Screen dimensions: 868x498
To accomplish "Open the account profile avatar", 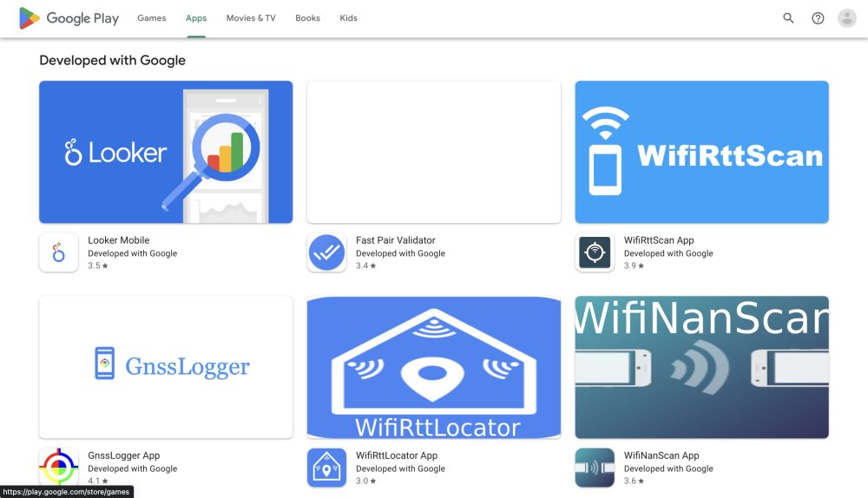I will coord(846,18).
